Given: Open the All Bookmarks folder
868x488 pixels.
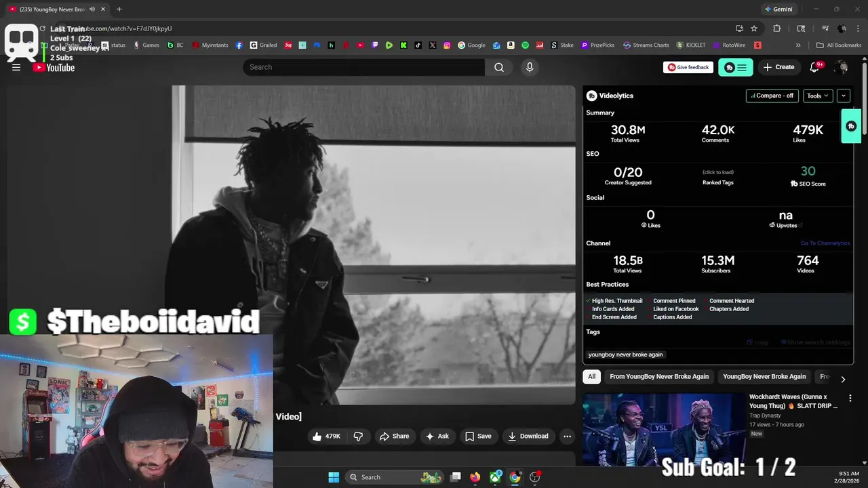Looking at the screenshot, I should click(x=839, y=45).
